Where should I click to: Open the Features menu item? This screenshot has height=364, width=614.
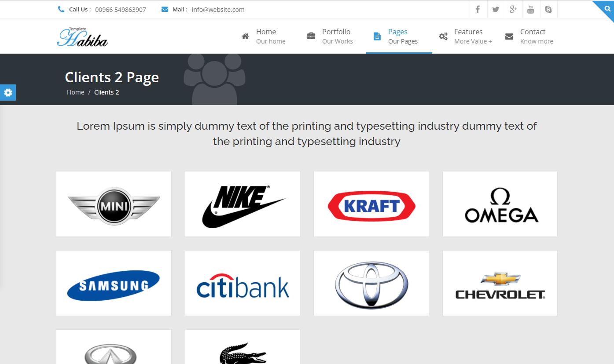(465, 36)
